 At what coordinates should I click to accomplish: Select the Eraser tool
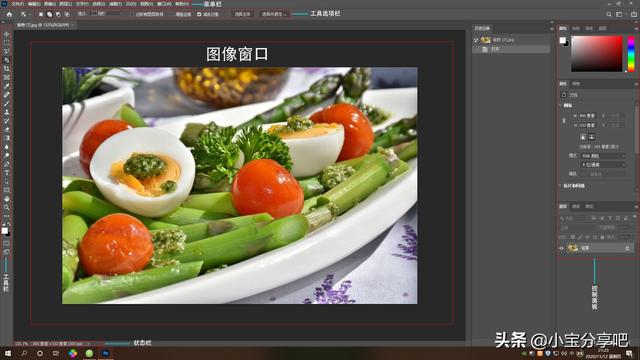[7, 129]
